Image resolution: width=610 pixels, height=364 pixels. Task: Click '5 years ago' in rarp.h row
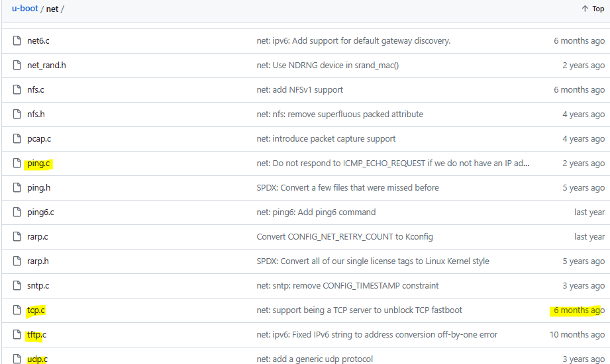(584, 261)
